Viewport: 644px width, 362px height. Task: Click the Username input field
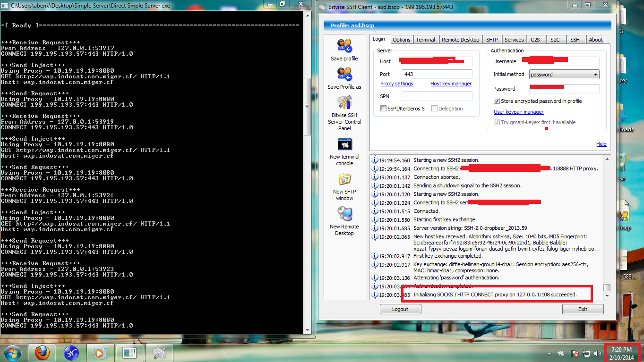pyautogui.click(x=564, y=61)
